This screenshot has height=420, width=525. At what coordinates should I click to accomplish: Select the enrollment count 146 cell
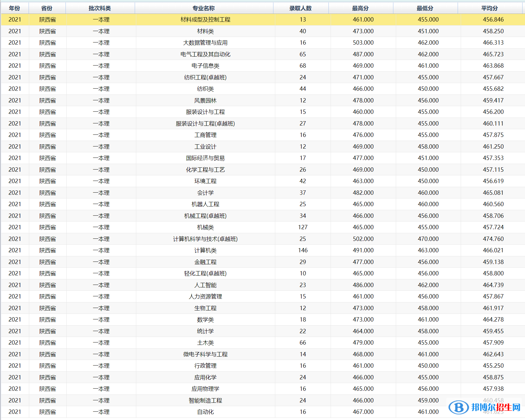303,250
